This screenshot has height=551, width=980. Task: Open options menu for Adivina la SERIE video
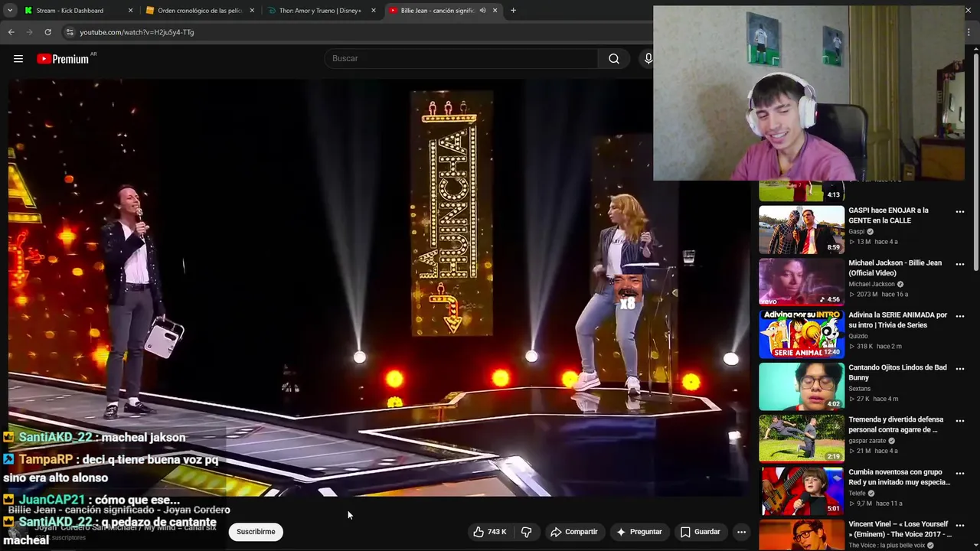(x=959, y=316)
